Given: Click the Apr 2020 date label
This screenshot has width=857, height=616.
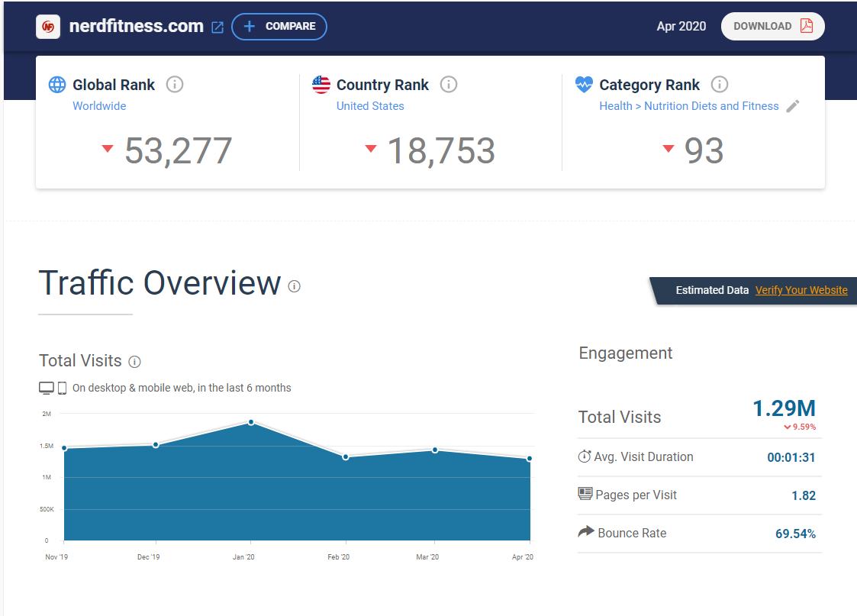Looking at the screenshot, I should point(681,26).
